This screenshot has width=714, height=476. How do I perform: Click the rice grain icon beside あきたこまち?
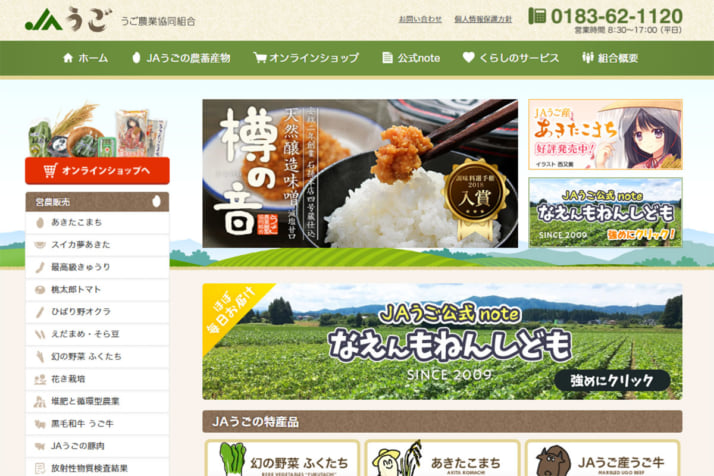39,222
